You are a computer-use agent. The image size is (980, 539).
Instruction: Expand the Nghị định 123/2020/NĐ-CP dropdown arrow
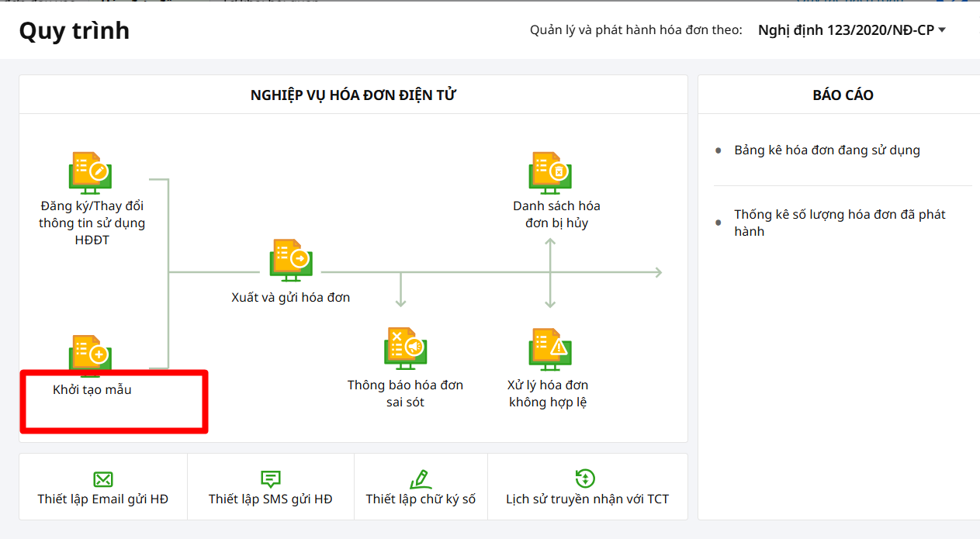[942, 30]
